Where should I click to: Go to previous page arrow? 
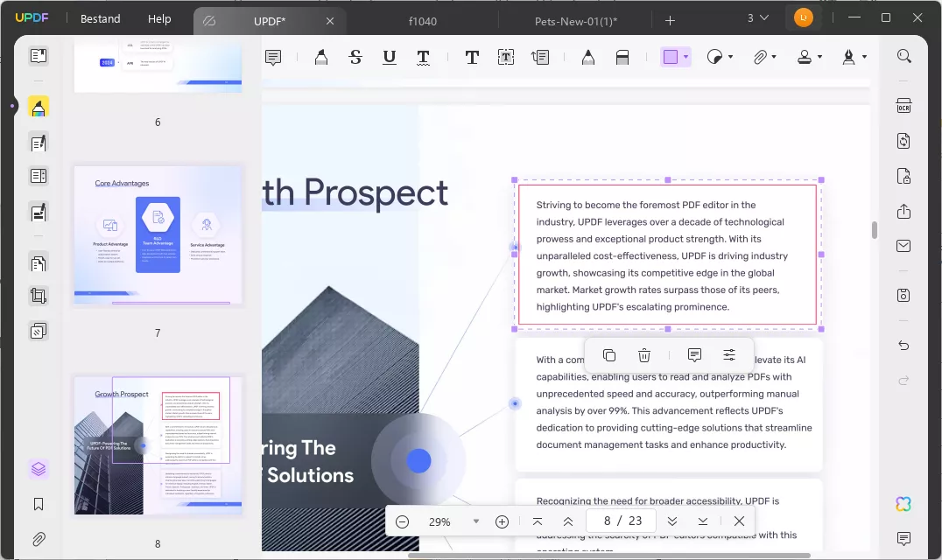click(567, 521)
